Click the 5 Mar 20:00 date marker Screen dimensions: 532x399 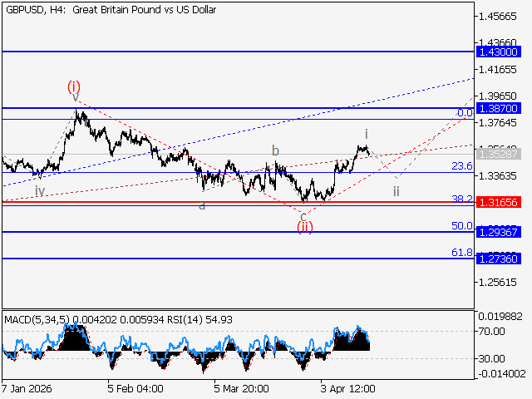pyautogui.click(x=240, y=388)
